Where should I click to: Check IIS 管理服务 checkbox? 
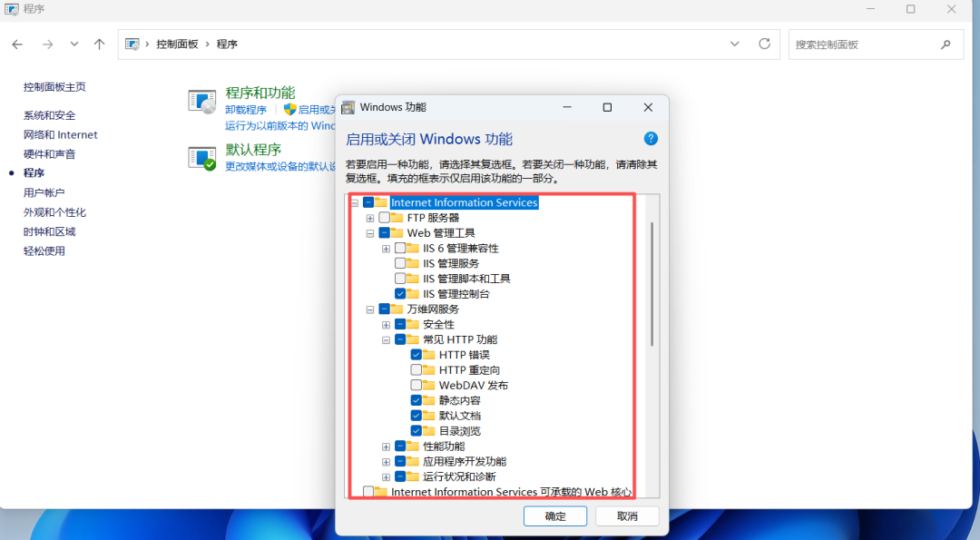(400, 263)
